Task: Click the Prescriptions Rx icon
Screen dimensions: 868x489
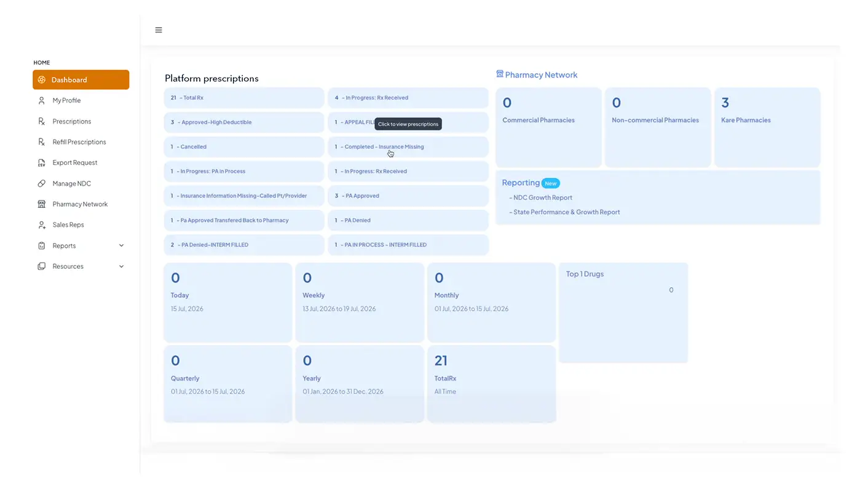Action: [x=42, y=121]
